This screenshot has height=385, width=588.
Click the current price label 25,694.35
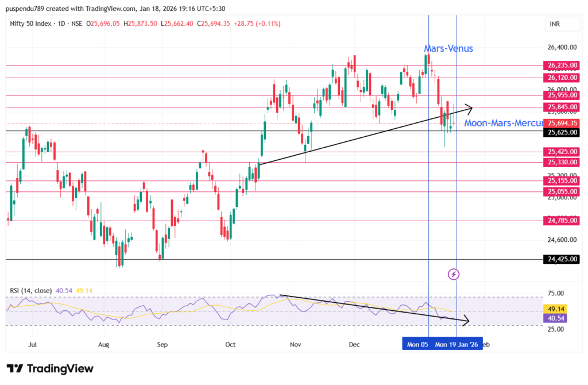pyautogui.click(x=562, y=123)
